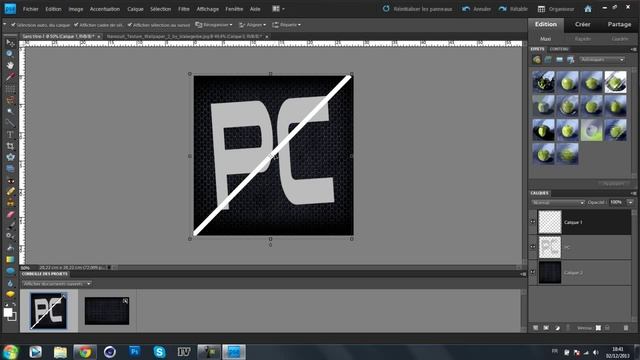
Task: Show Photo Effects in the Effets panel
Action: coord(559,60)
